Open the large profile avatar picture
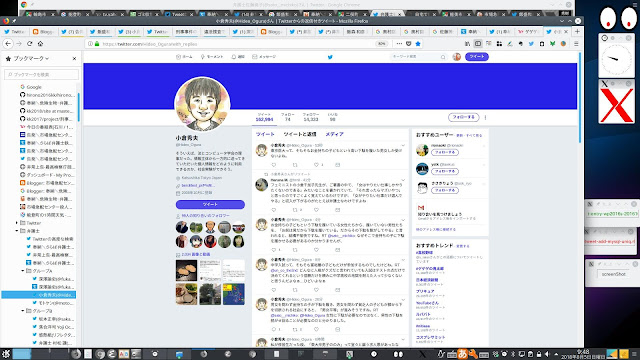This screenshot has height=360, width=640. 202,104
